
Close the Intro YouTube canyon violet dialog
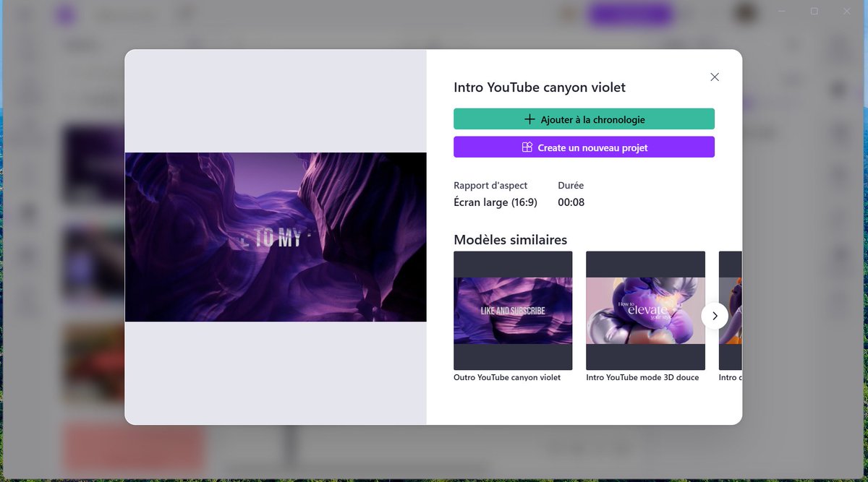pyautogui.click(x=715, y=77)
